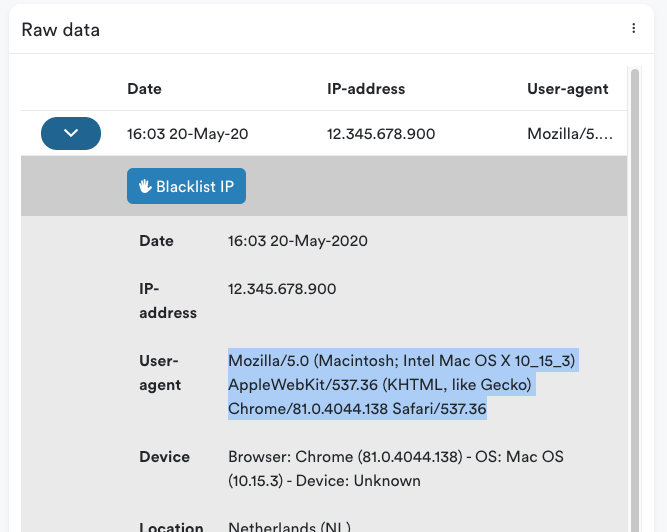Click the truncated Mozilla/5.... user-agent cell

click(x=570, y=134)
